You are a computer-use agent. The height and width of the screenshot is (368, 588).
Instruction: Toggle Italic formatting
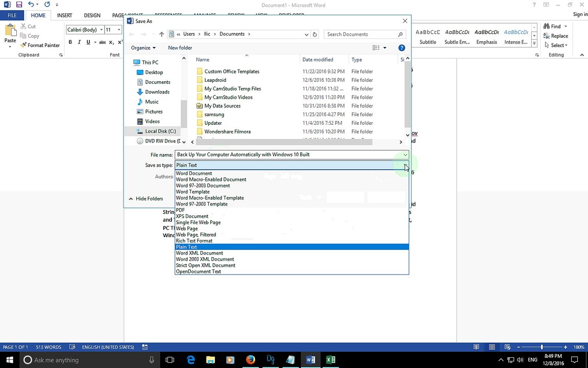tap(79, 42)
